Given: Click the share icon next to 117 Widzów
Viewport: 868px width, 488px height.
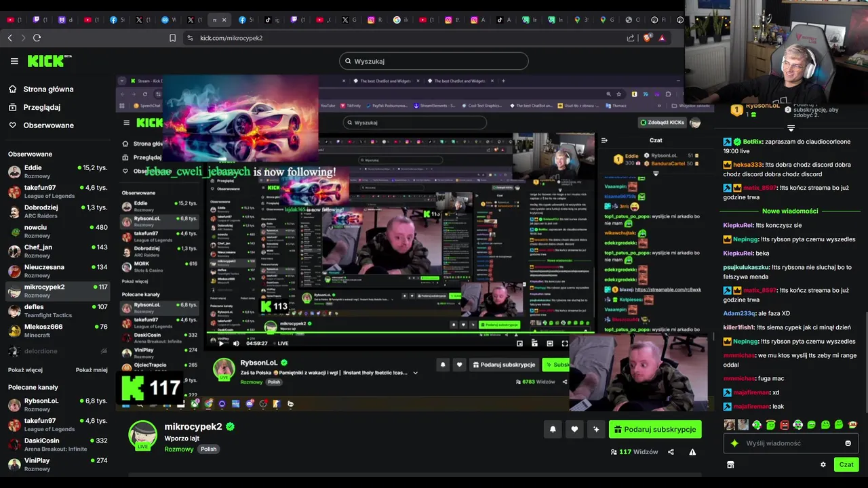Looking at the screenshot, I should click(671, 452).
